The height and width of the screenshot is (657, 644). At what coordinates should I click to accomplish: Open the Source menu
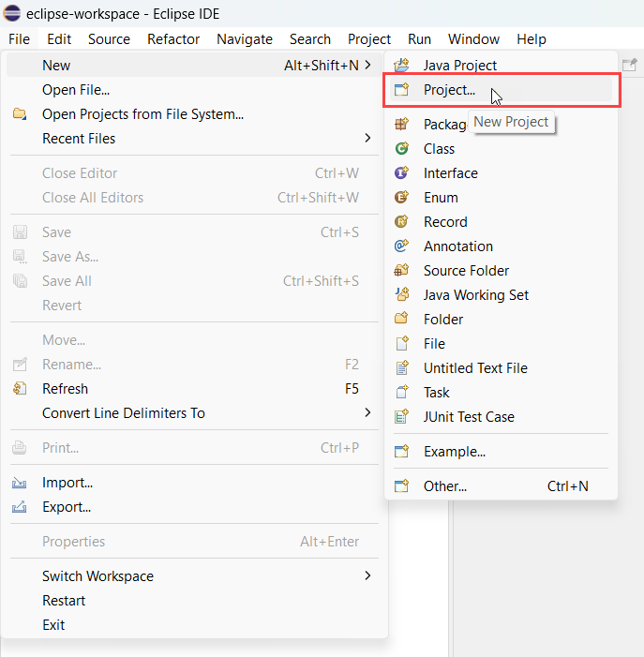109,39
